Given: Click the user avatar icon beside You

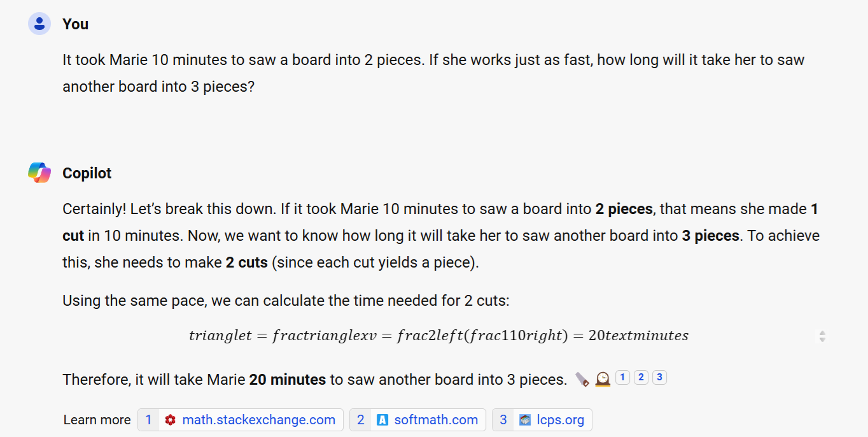Looking at the screenshot, I should click(x=39, y=24).
